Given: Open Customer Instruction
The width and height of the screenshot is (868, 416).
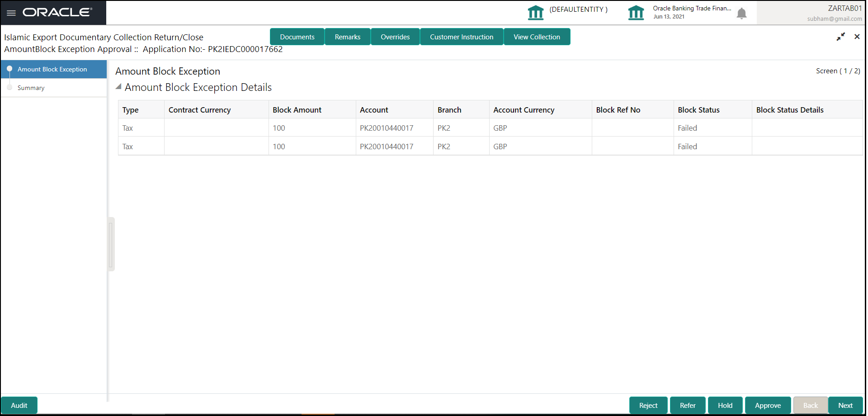Looking at the screenshot, I should pyautogui.click(x=462, y=37).
